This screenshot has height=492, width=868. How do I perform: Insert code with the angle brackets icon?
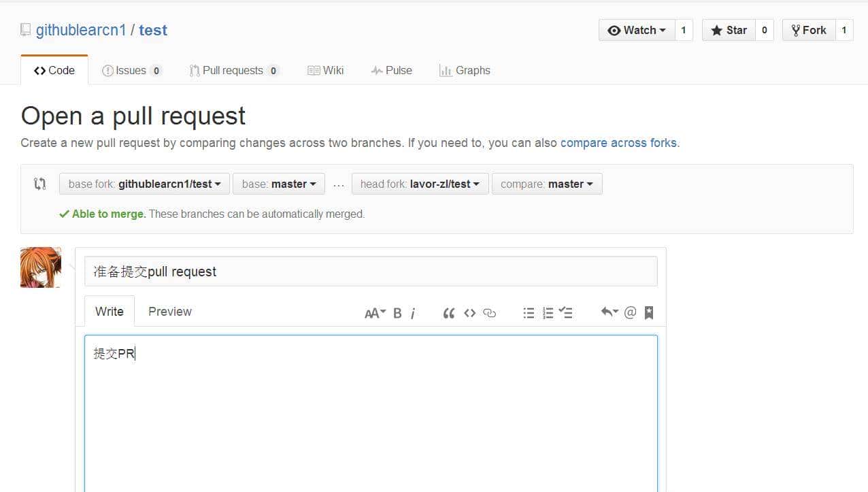click(469, 313)
